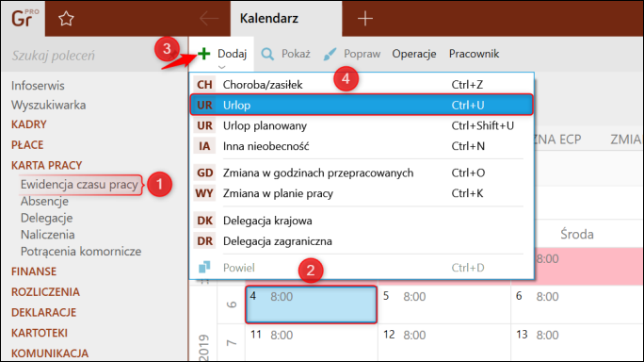
Task: Switch to the Kalendarz tab
Action: pos(286,19)
